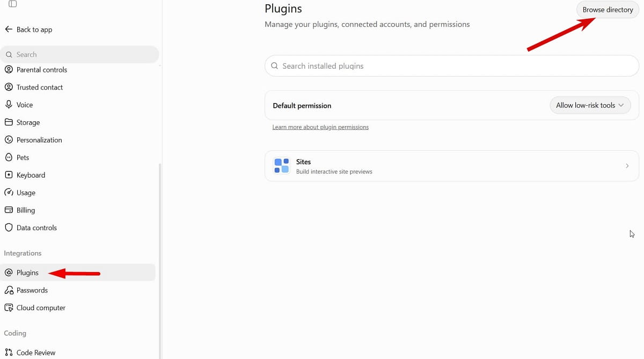Open Storage via its drive icon
This screenshot has width=644, height=359.
tap(9, 122)
